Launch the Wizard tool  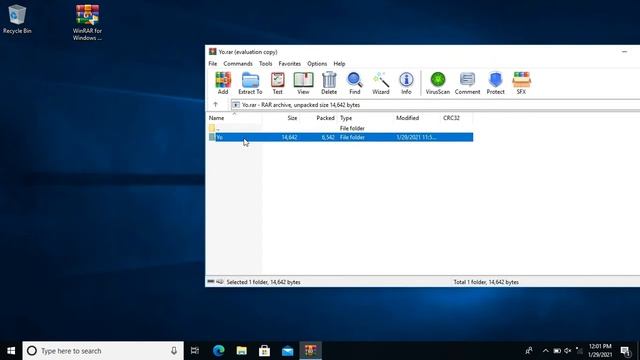pos(380,83)
